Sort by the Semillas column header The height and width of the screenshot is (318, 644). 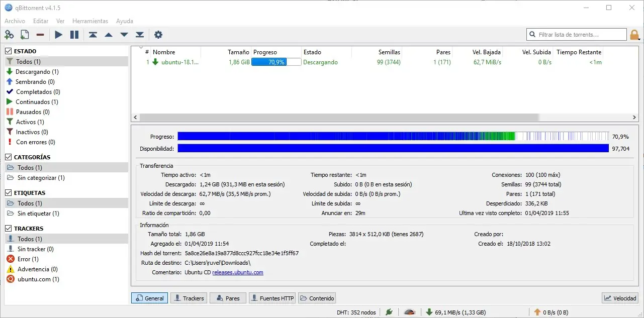click(377, 52)
